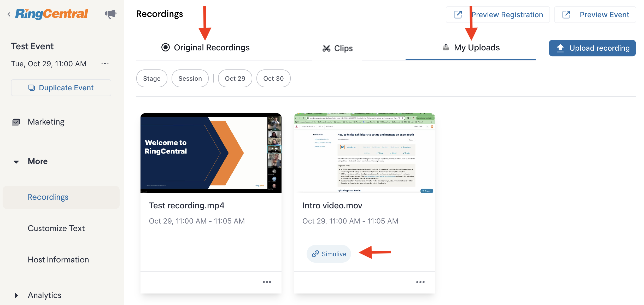Open the Intro video.mov thumbnail
Image resolution: width=644 pixels, height=305 pixels.
[x=365, y=153]
